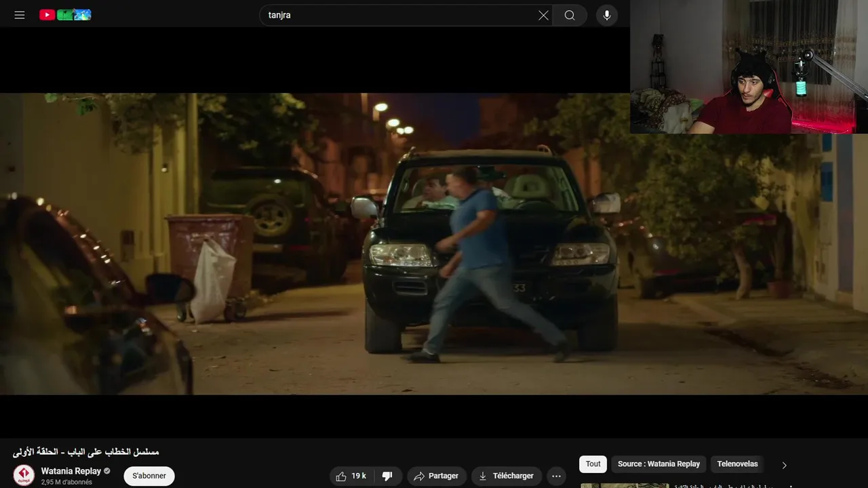Open the Watania Replay channel avatar
Screen dimensions: 868x488
click(24, 475)
